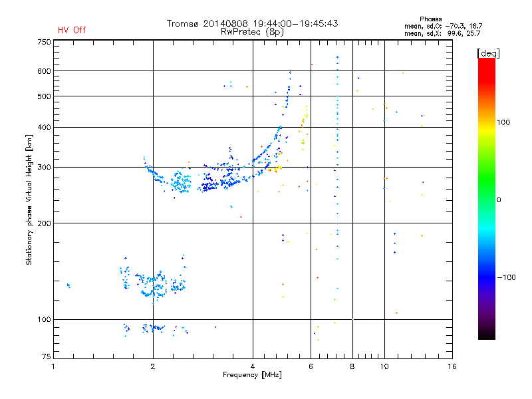Click the 'RwPretec (8p)' subtitle
532x399 pixels.
(252, 32)
